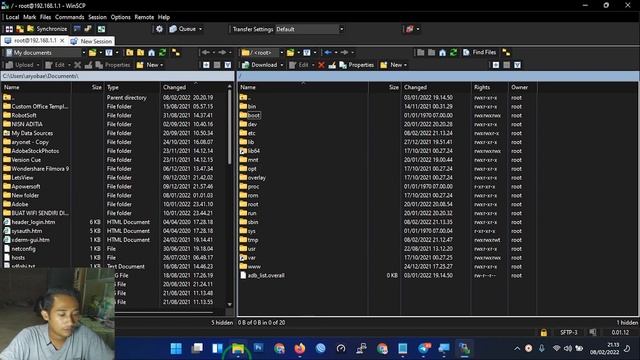Open the Preferences gear icon
640x360 pixels.
tap(159, 29)
